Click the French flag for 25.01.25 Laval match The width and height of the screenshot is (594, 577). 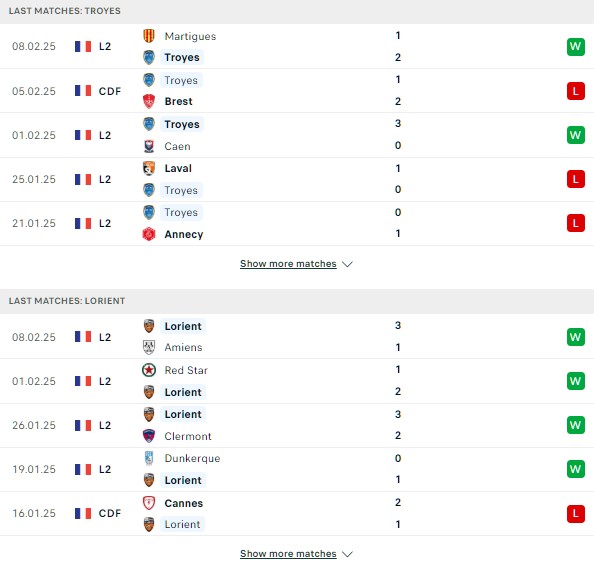tap(83, 180)
